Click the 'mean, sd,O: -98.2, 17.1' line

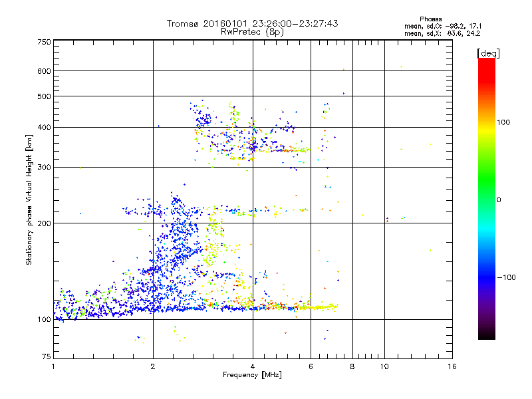tap(442, 26)
